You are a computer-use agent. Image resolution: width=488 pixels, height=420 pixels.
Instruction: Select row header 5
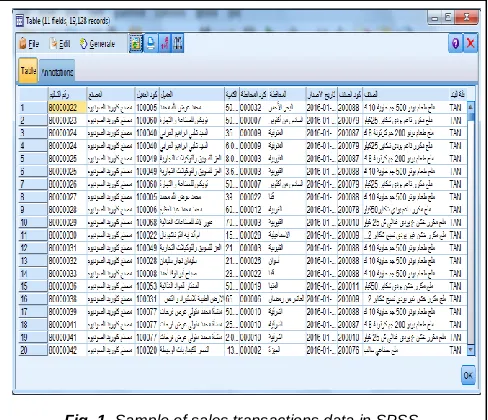tap(33, 158)
